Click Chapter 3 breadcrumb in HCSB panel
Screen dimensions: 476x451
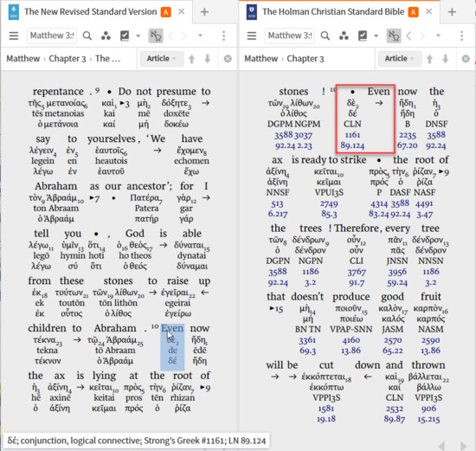pos(306,59)
